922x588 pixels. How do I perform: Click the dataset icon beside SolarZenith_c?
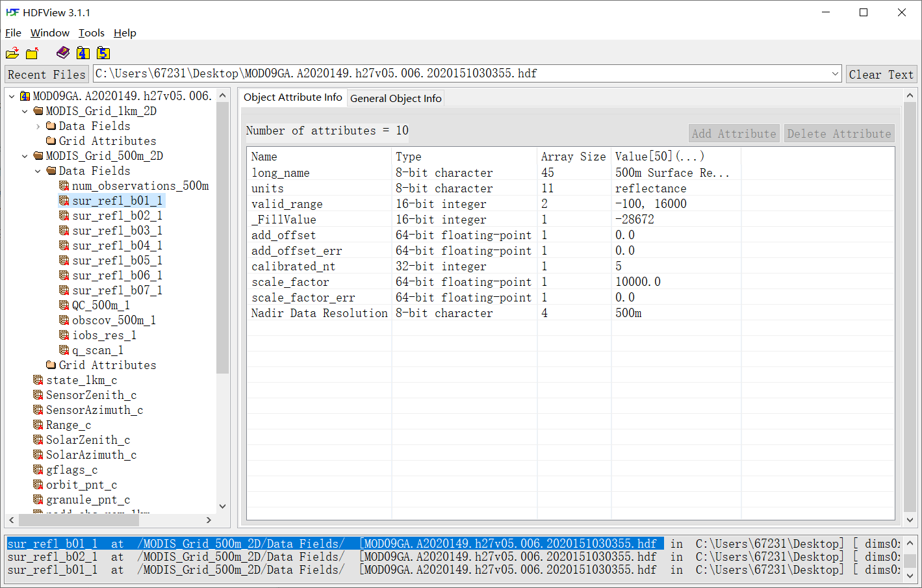(x=38, y=440)
